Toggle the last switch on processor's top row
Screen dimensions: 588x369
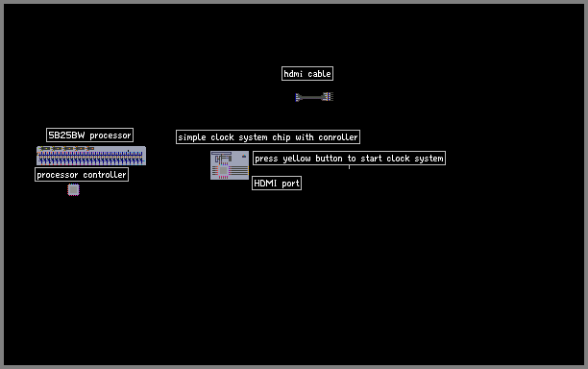89,149
